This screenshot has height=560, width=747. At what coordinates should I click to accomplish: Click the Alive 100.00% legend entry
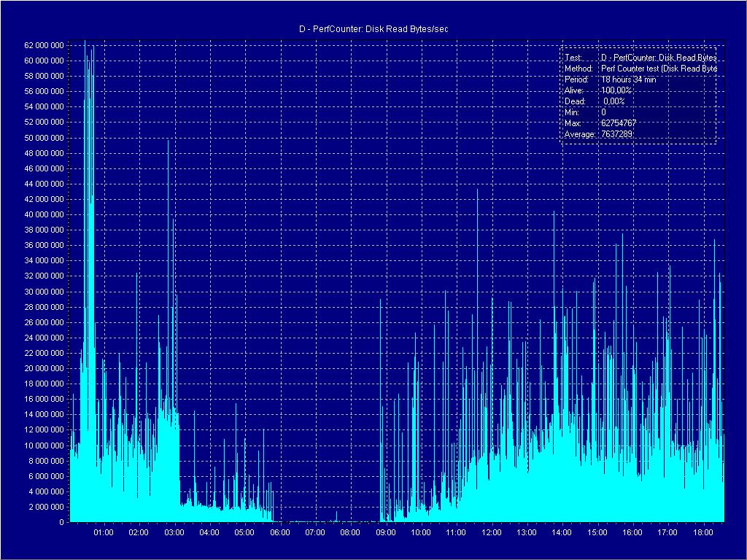pos(616,90)
